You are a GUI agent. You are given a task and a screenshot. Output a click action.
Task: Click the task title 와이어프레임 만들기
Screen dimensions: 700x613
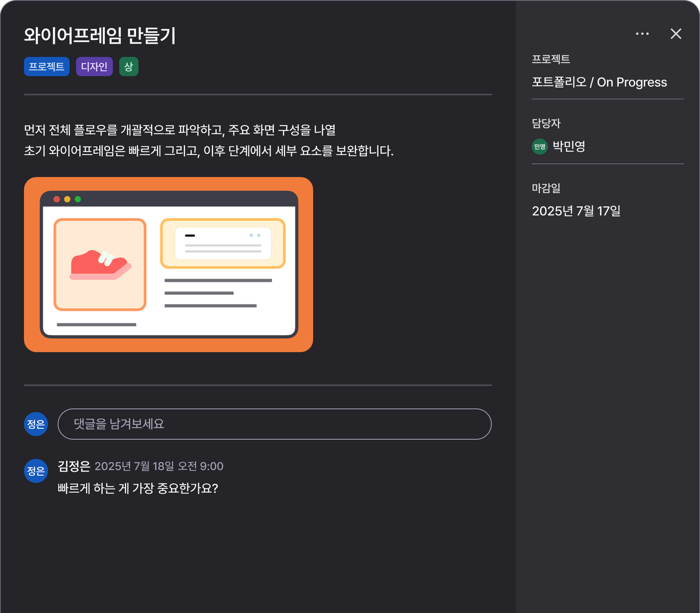pos(100,35)
